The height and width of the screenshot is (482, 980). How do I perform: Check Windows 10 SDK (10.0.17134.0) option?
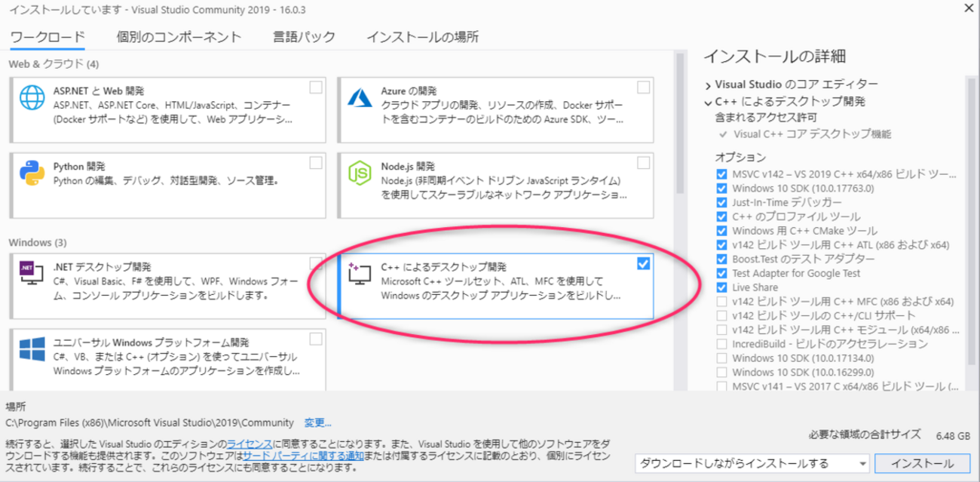click(722, 358)
